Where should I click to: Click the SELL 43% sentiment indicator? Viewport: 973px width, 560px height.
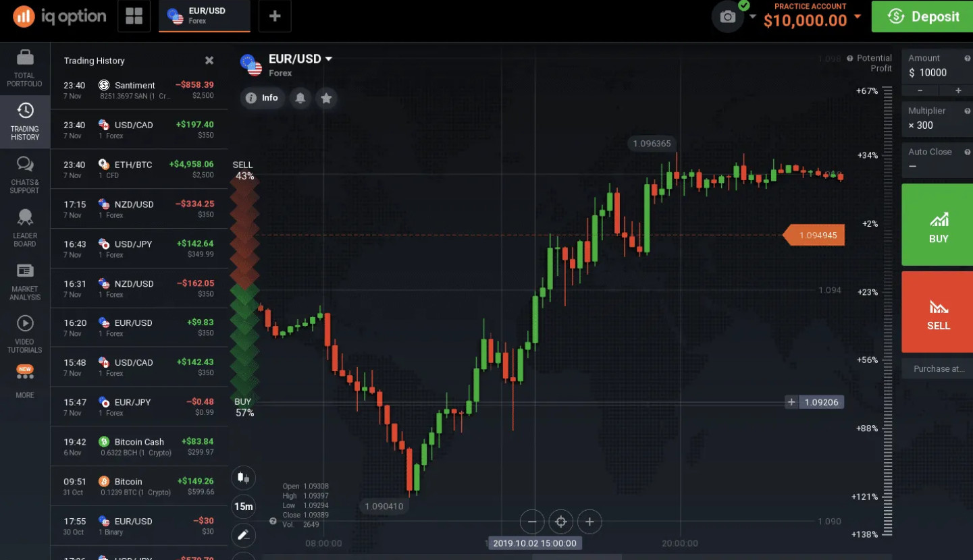click(x=242, y=170)
